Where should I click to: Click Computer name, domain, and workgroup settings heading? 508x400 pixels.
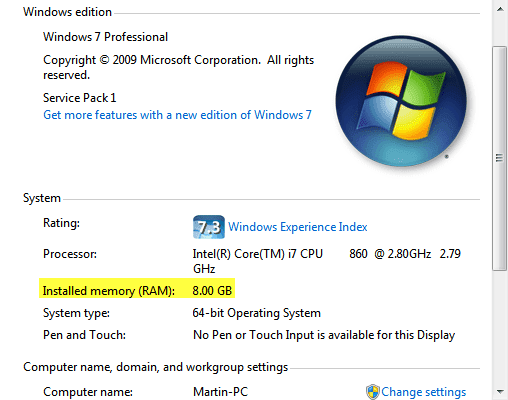click(x=156, y=367)
